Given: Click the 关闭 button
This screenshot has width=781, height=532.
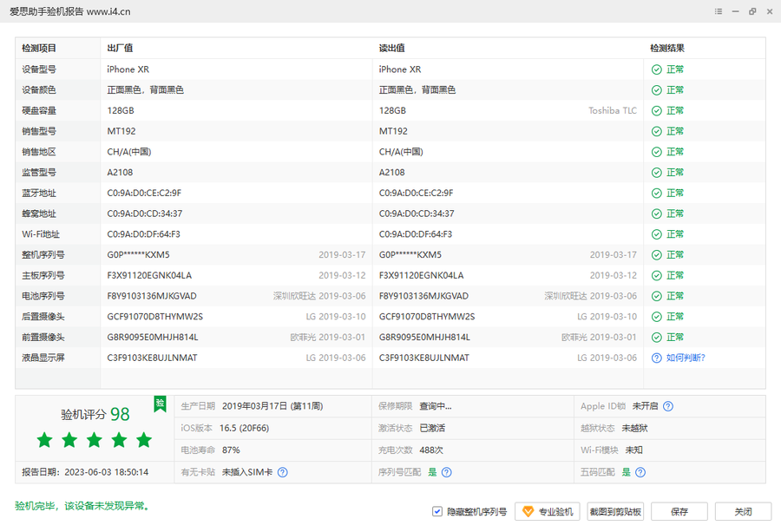Looking at the screenshot, I should pos(743,511).
